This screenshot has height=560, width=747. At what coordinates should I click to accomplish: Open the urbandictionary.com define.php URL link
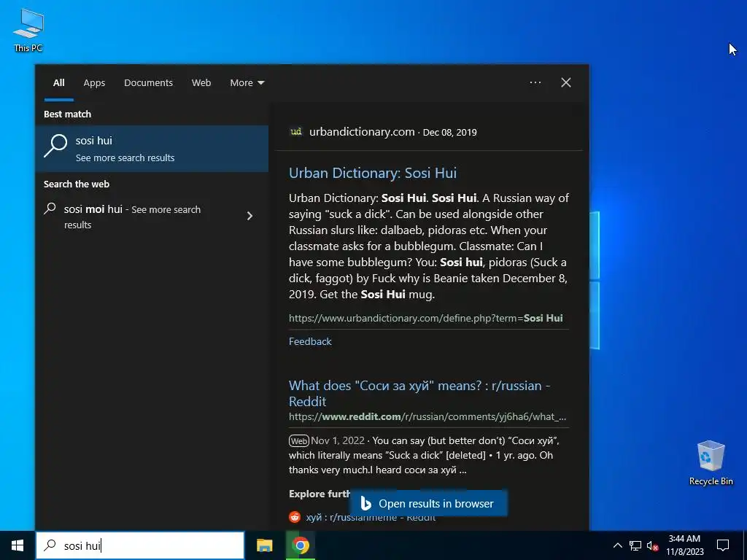426,318
